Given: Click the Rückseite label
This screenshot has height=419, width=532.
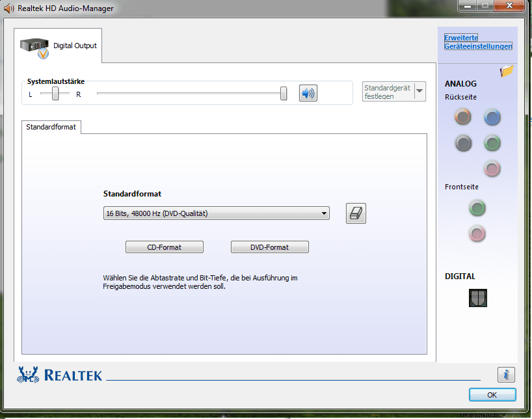Looking at the screenshot, I should 460,97.
